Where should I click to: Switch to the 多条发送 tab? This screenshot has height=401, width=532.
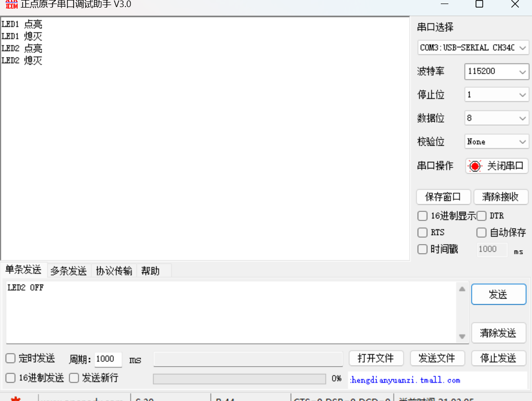(69, 271)
